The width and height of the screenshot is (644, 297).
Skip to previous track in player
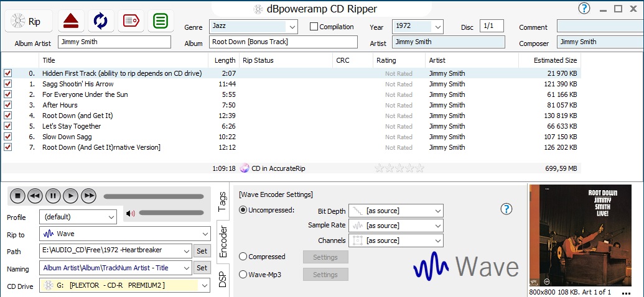click(x=35, y=196)
